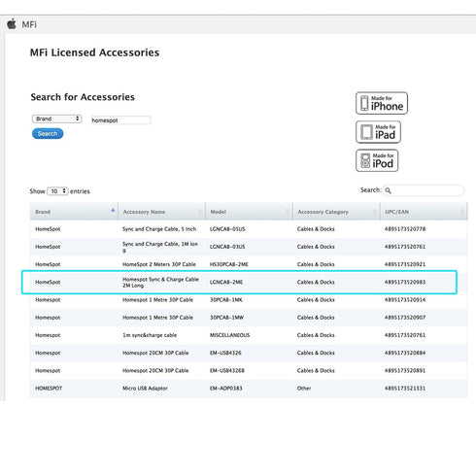Click the Made for iPhone badge
This screenshot has width=476, height=476.
[382, 103]
